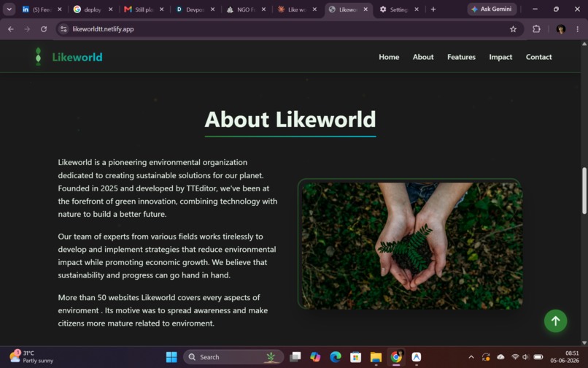Open Microsoft Store from the taskbar

pos(355,357)
